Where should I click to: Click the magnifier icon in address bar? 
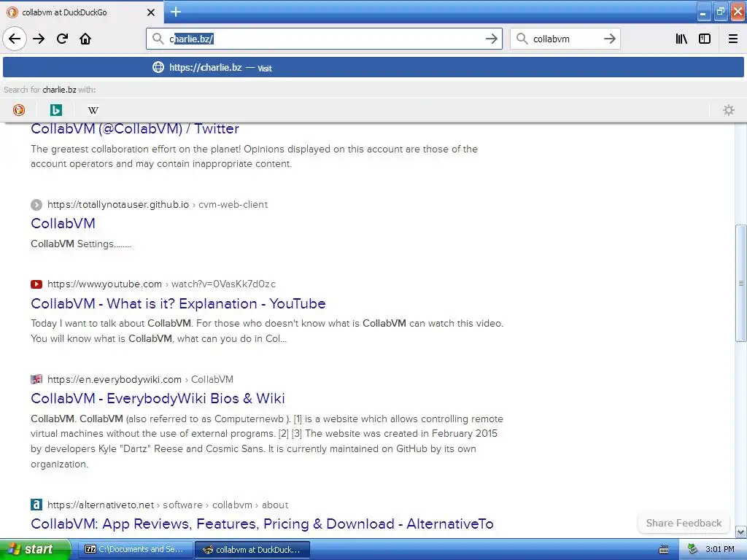(158, 39)
